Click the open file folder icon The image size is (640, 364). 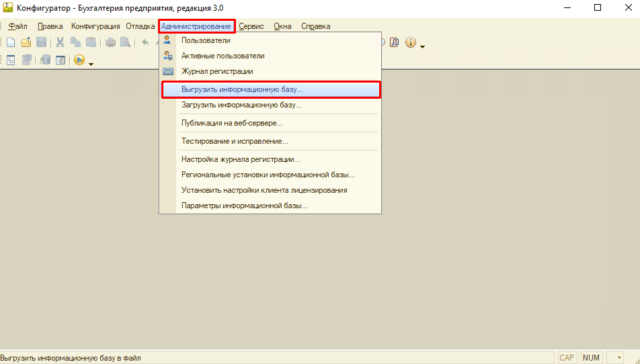click(26, 42)
